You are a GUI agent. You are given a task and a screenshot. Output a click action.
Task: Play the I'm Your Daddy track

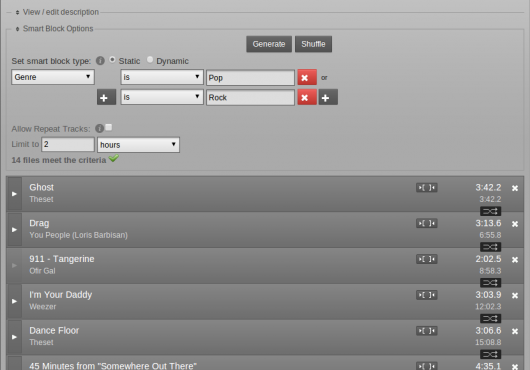(14, 301)
